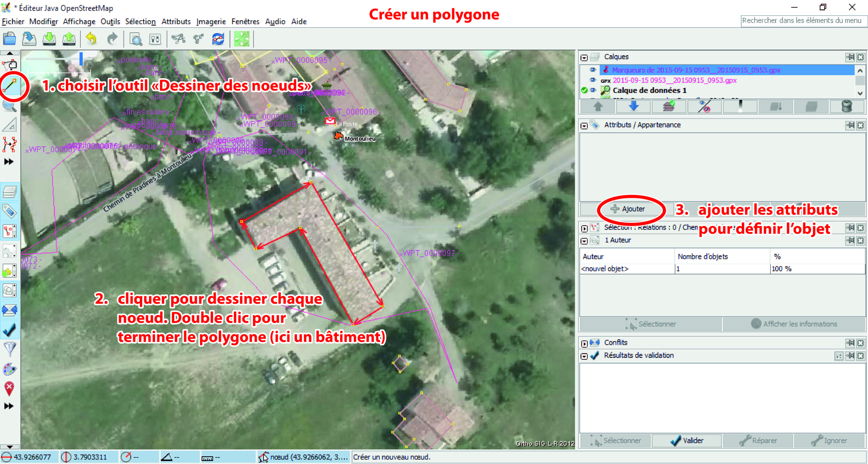Collapse the Calques panel
The width and height of the screenshot is (868, 464).
tap(584, 58)
